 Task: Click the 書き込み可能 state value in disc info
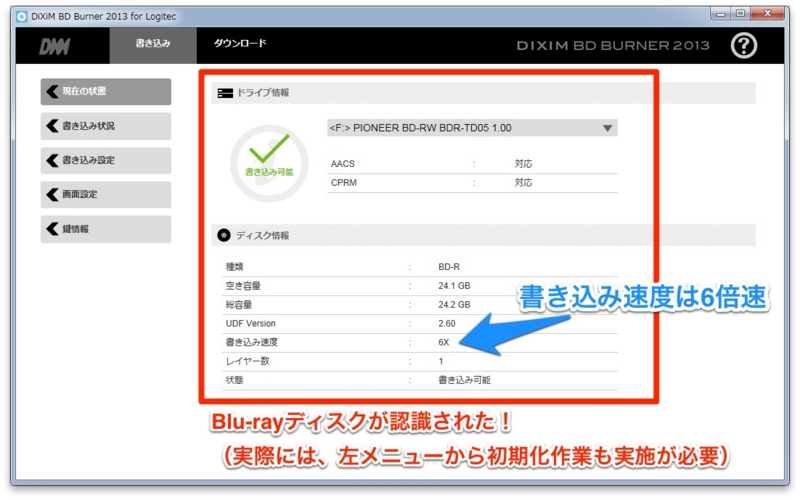tap(464, 380)
